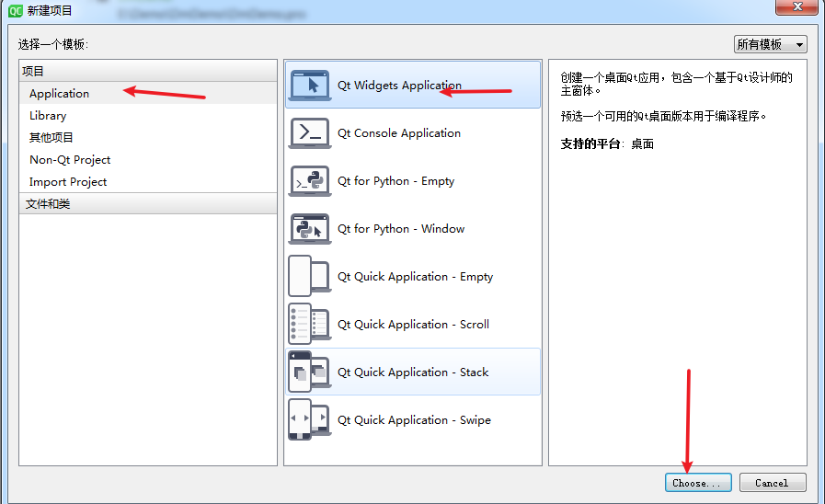
Task: Click the Qt Creator logo in title bar
Action: click(x=16, y=10)
